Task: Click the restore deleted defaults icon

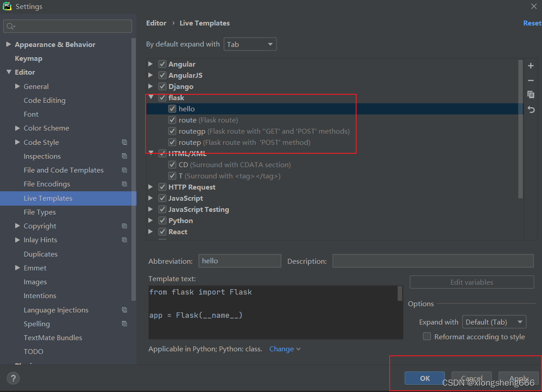Action: pos(531,110)
